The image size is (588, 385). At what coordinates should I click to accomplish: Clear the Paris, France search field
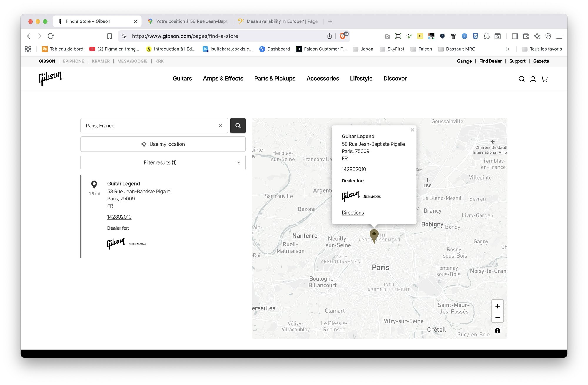[x=220, y=126]
